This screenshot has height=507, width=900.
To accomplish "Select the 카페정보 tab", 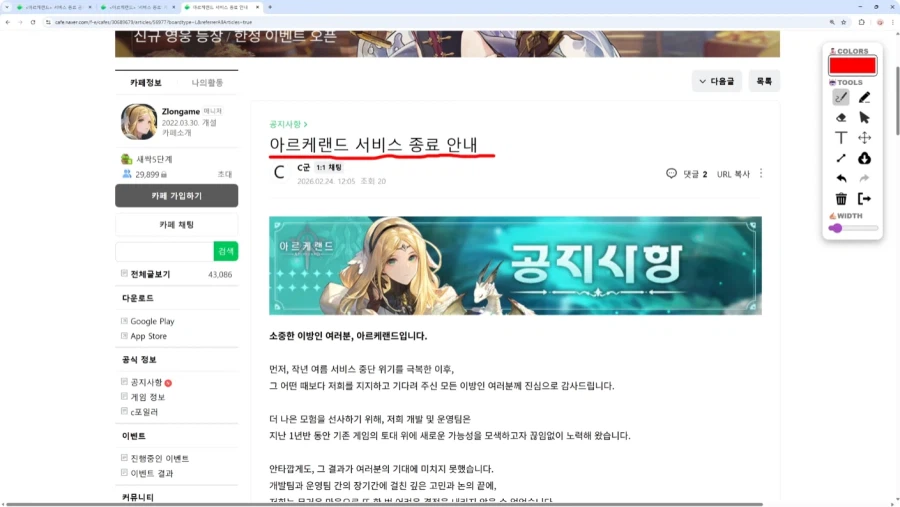I will (x=146, y=83).
